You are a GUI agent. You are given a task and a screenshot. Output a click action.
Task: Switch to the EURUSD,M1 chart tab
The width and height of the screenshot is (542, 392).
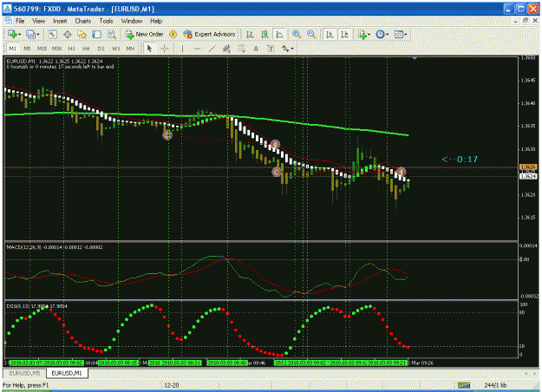tap(67, 373)
